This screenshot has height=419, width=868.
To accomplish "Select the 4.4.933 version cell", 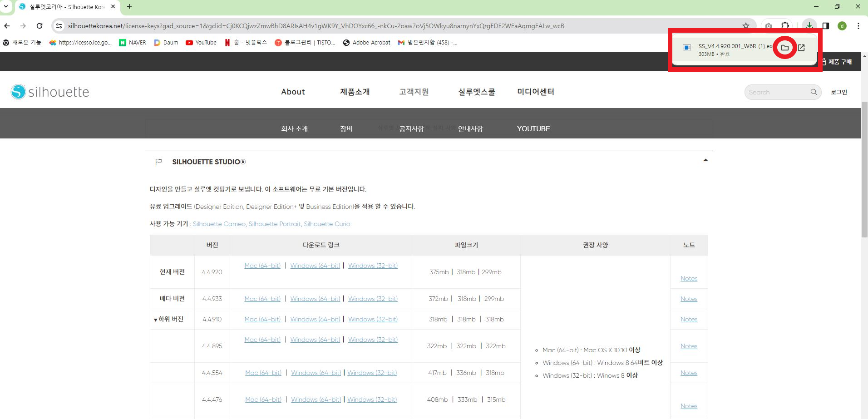I will tap(212, 299).
